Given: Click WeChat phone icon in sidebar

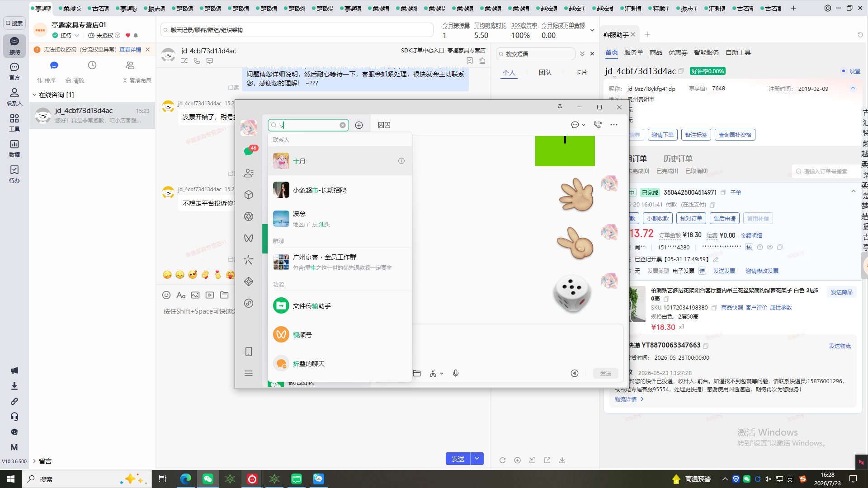Looking at the screenshot, I should coord(249,352).
